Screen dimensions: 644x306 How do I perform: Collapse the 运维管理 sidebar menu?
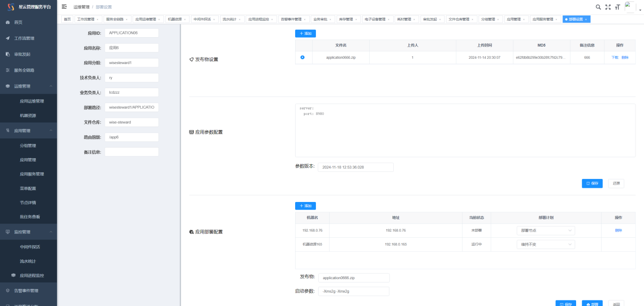tap(51, 86)
